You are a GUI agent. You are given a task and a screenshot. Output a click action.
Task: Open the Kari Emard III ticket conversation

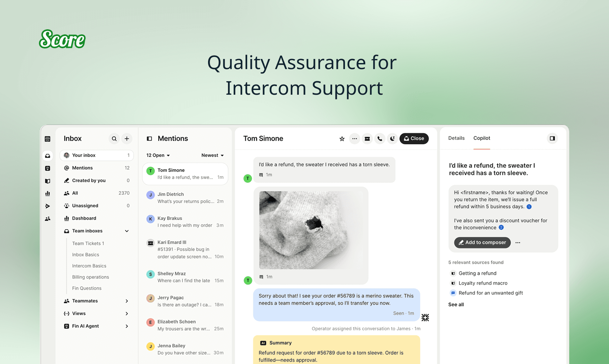click(x=185, y=249)
